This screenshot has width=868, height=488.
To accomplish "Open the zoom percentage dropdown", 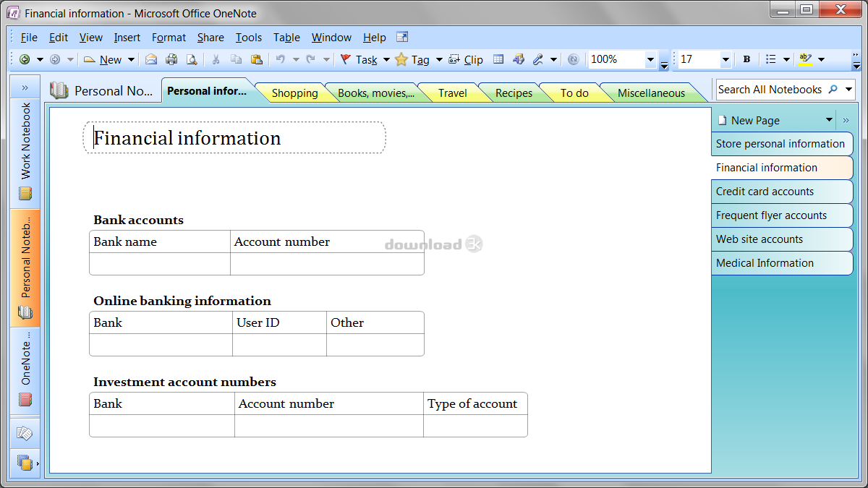I will point(650,60).
